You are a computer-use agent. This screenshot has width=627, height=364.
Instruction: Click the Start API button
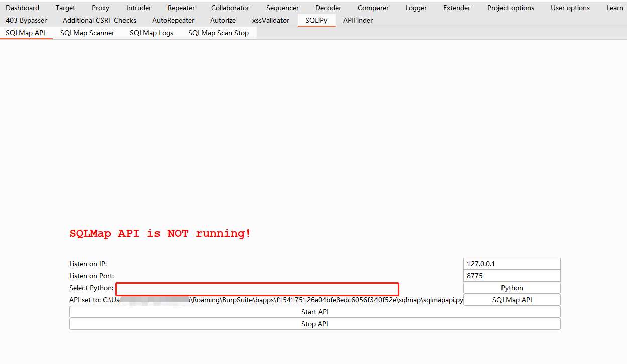click(x=315, y=312)
